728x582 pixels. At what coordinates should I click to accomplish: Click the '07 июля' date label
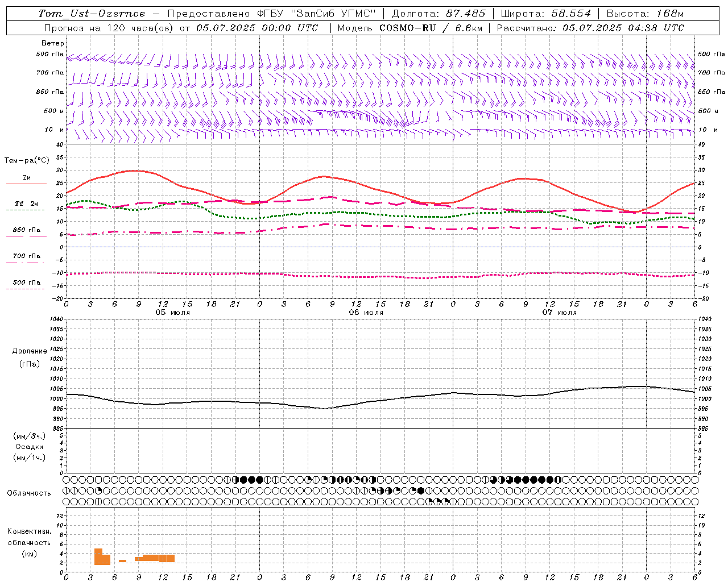coord(559,313)
